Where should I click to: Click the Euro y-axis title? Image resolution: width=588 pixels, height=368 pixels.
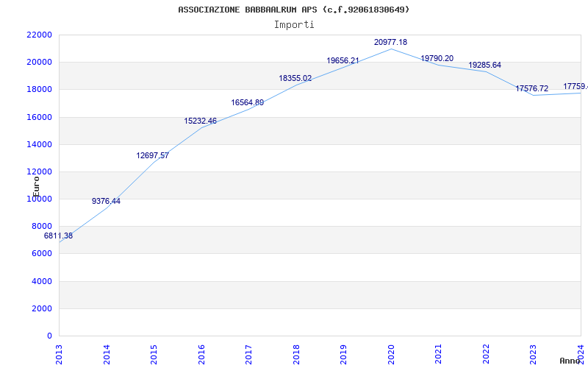click(x=36, y=187)
